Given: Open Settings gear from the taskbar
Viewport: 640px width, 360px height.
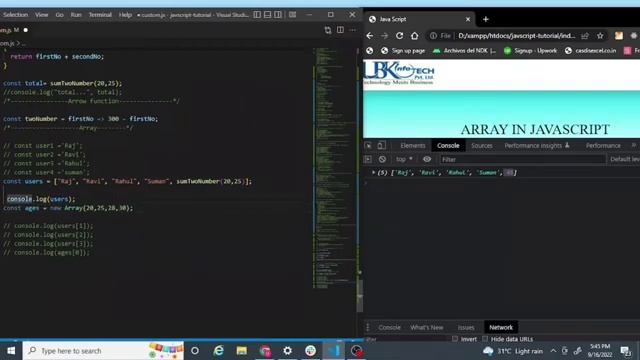Looking at the screenshot, I should (x=288, y=351).
